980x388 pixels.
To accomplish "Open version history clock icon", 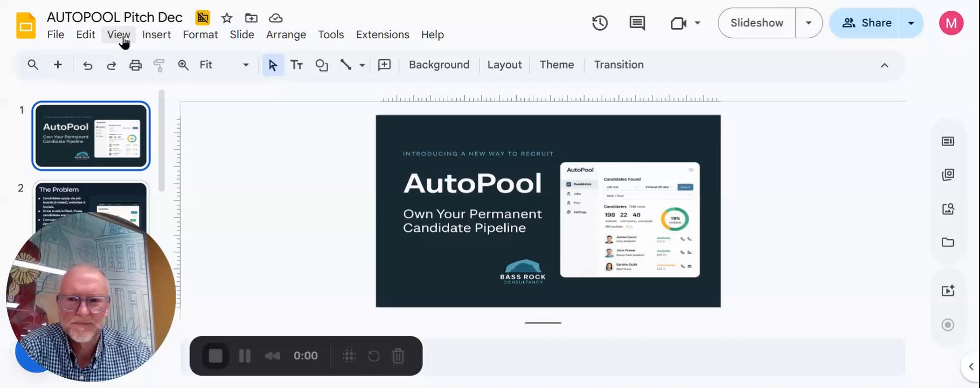I will pyautogui.click(x=600, y=23).
